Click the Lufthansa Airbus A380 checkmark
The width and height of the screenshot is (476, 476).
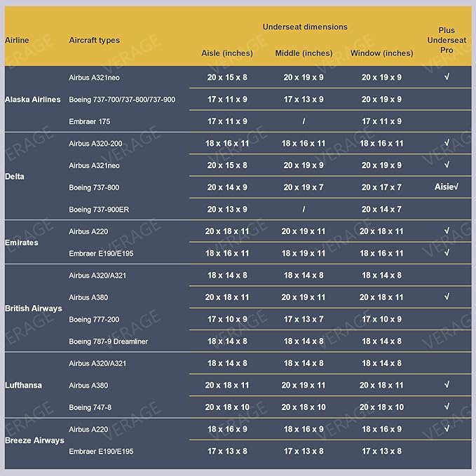pyautogui.click(x=447, y=385)
